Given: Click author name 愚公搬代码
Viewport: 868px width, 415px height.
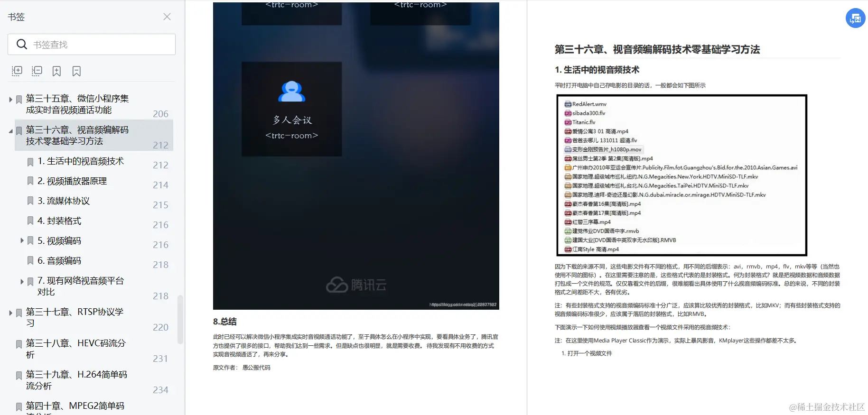Looking at the screenshot, I should point(256,368).
